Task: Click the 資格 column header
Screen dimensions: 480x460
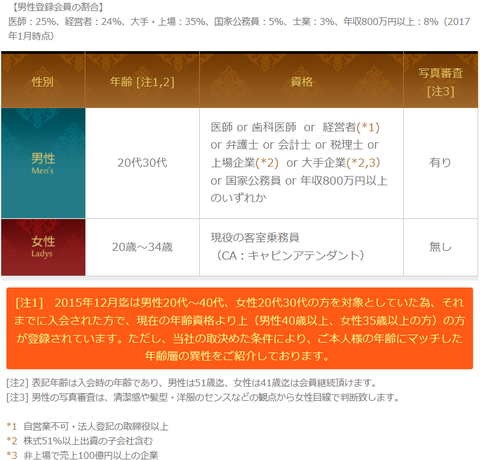Action: [301, 80]
